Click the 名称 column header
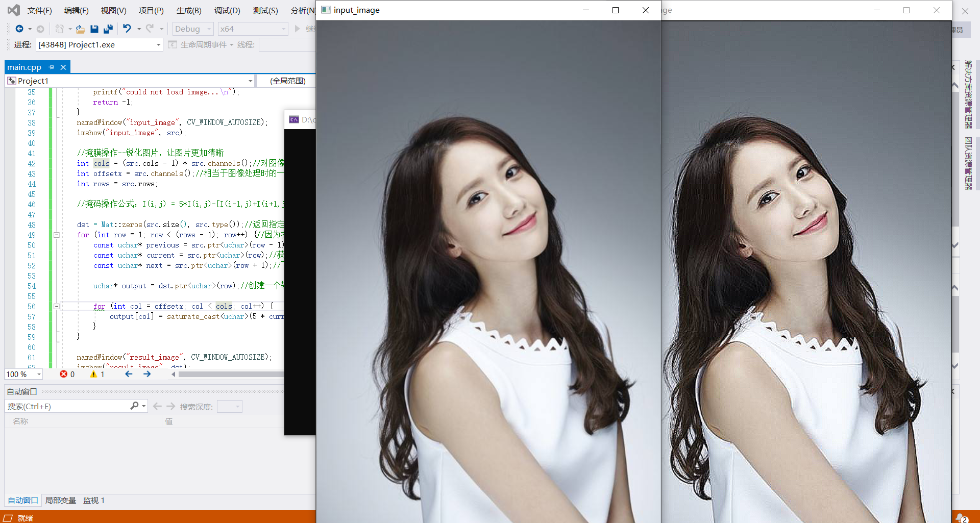This screenshot has width=980, height=523. 20,421
